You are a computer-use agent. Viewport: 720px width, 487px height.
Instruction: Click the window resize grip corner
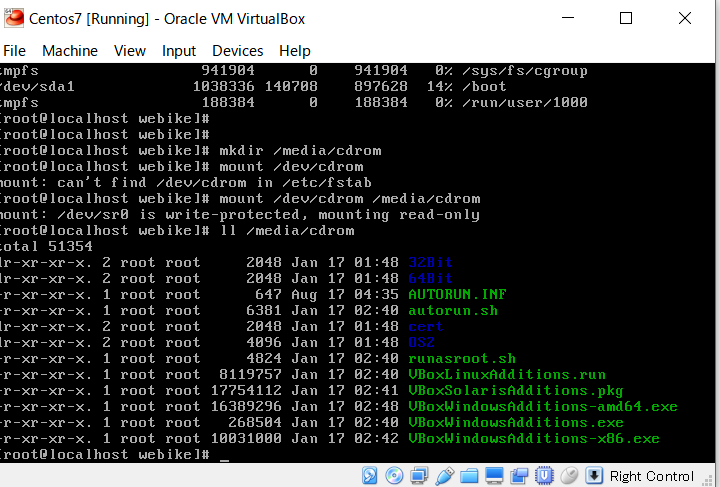coord(708,480)
